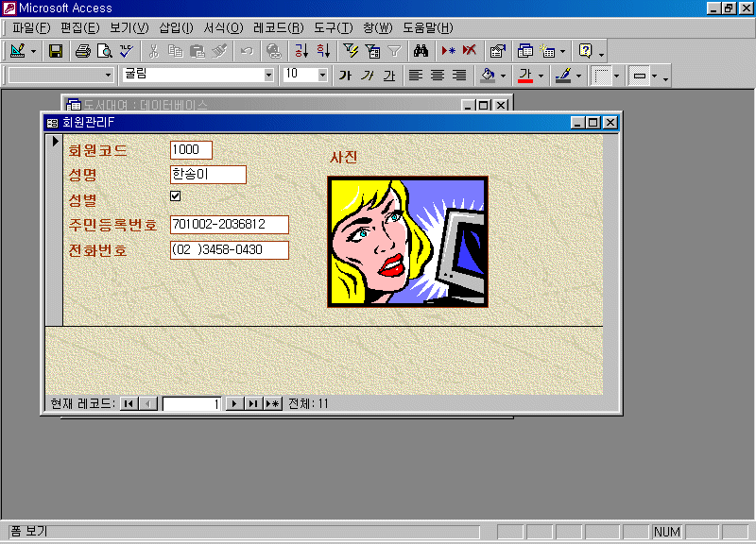
Task: Sort records ascending
Action: coord(301,51)
